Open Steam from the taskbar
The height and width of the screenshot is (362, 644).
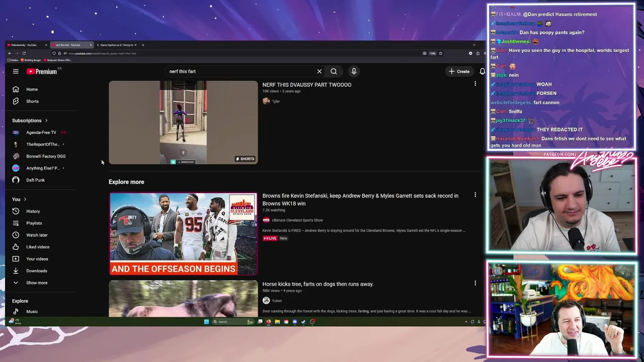pos(303,322)
